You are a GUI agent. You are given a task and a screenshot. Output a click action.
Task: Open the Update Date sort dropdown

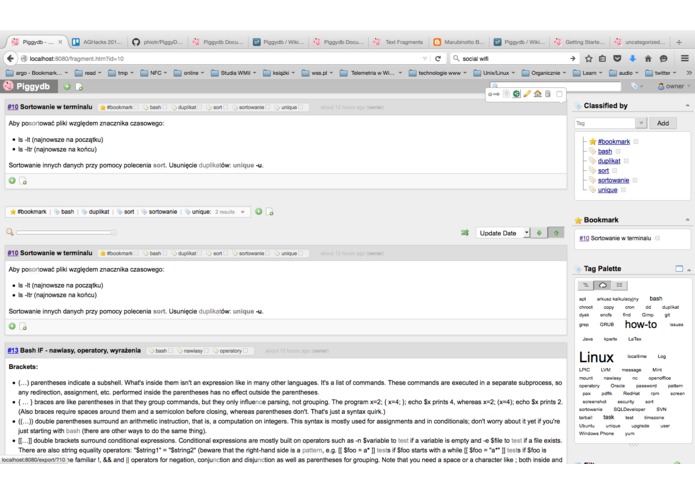[503, 233]
